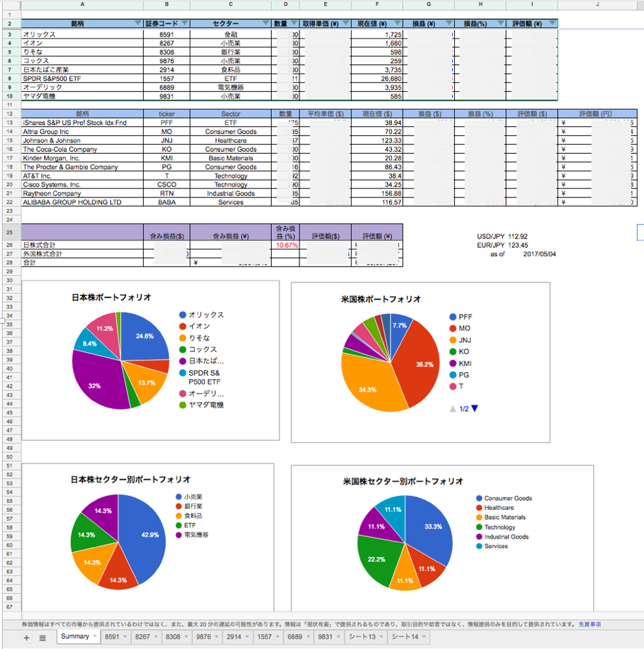Open filter for 銘柄 column header
644x649 pixels.
click(x=138, y=23)
